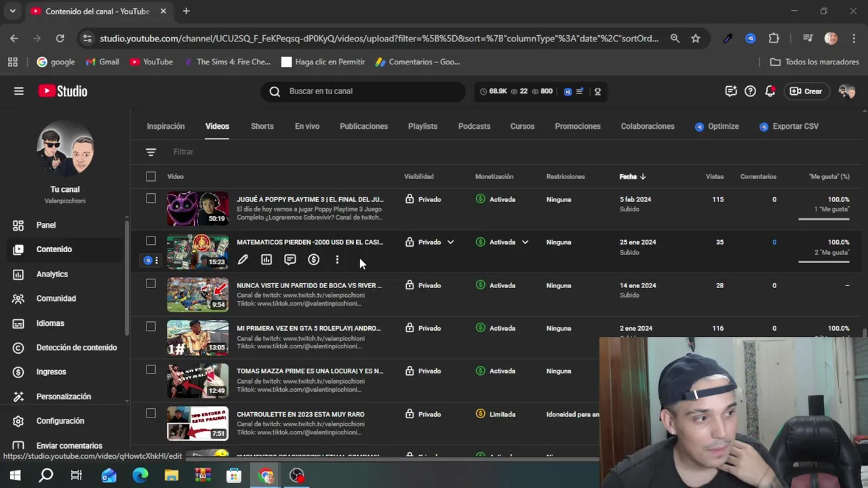This screenshot has height=488, width=868.
Task: Switch to the Inspiración tab
Action: pos(165,126)
